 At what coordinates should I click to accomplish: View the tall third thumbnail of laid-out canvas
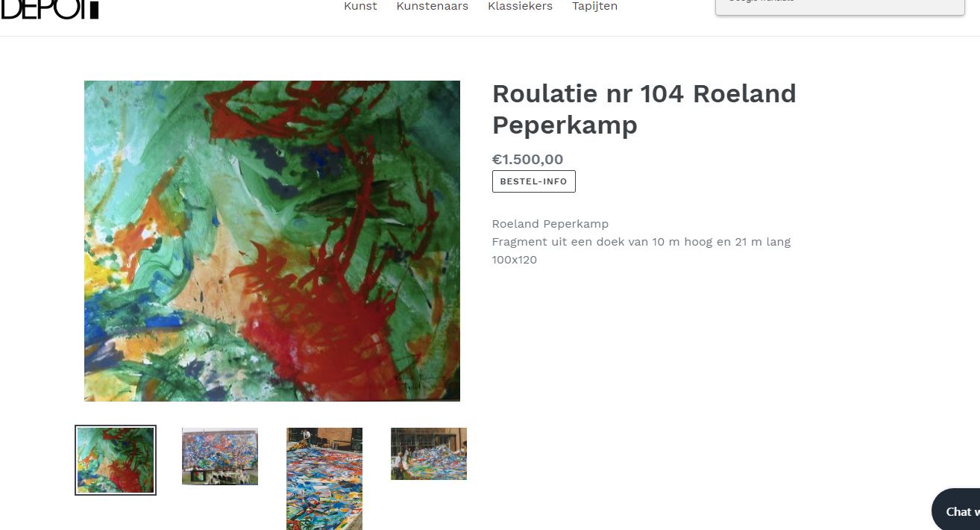click(x=324, y=478)
